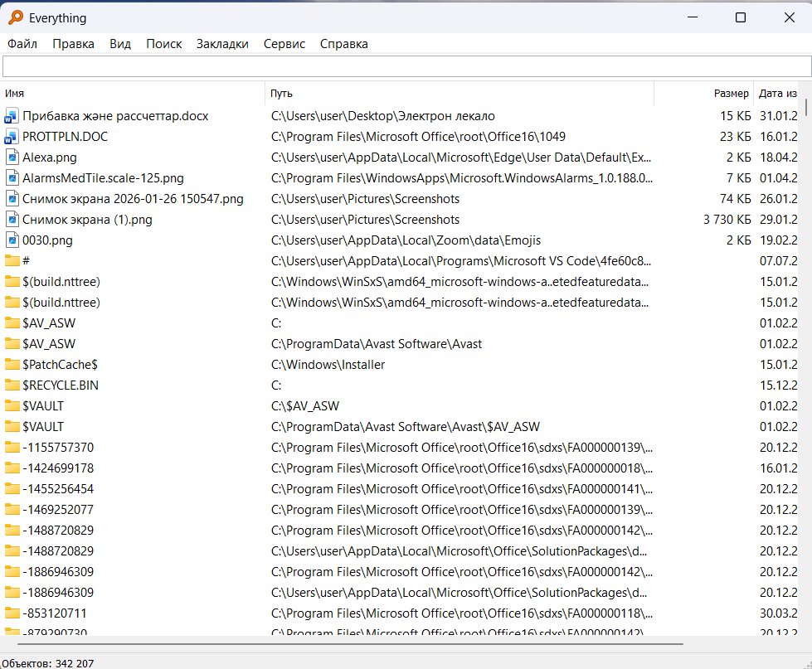Focus the search input field
812x669 pixels.
[406, 67]
